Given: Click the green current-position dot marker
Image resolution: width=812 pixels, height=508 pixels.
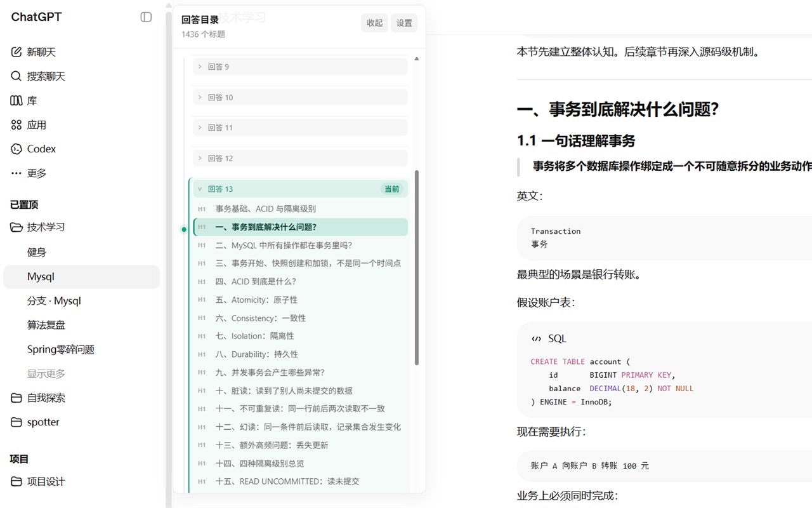Looking at the screenshot, I should [x=184, y=229].
